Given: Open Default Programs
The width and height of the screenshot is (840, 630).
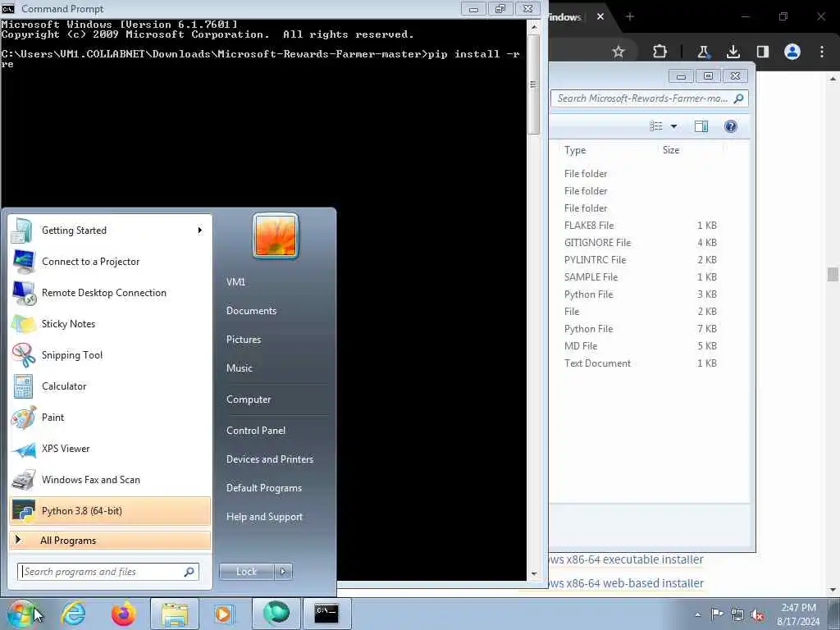Looking at the screenshot, I should pyautogui.click(x=264, y=488).
